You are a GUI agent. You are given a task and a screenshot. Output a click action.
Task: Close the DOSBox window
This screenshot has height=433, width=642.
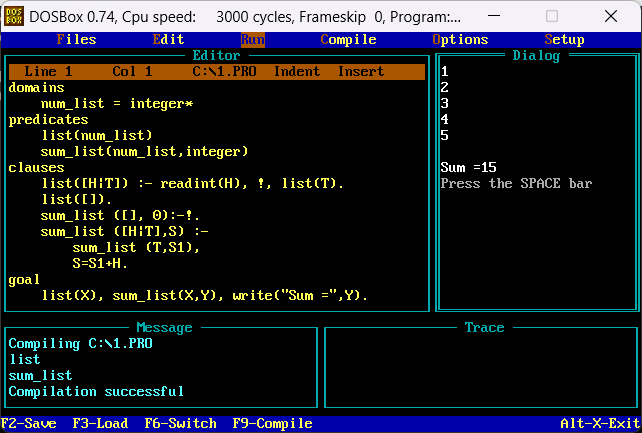(x=611, y=16)
